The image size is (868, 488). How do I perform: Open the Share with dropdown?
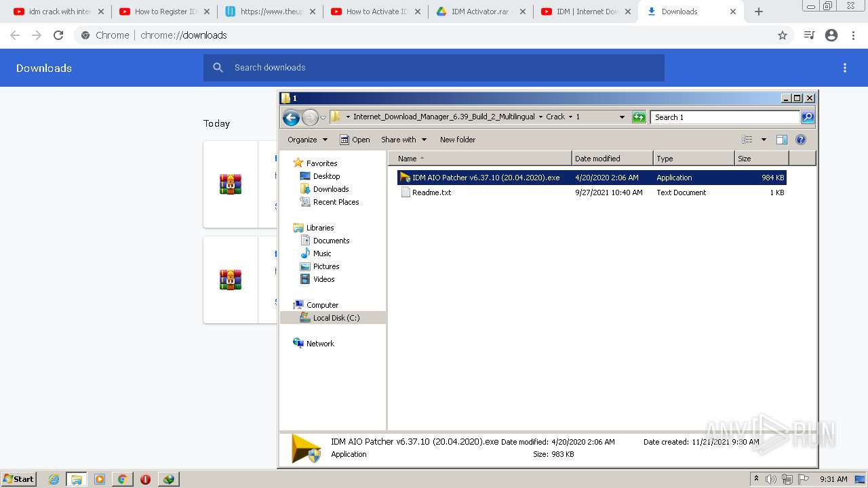[404, 140]
